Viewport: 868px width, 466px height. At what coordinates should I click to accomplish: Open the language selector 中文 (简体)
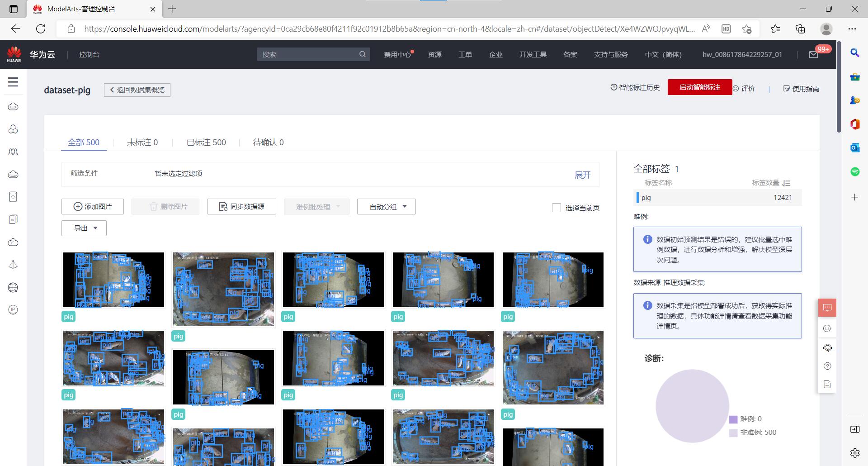click(663, 54)
